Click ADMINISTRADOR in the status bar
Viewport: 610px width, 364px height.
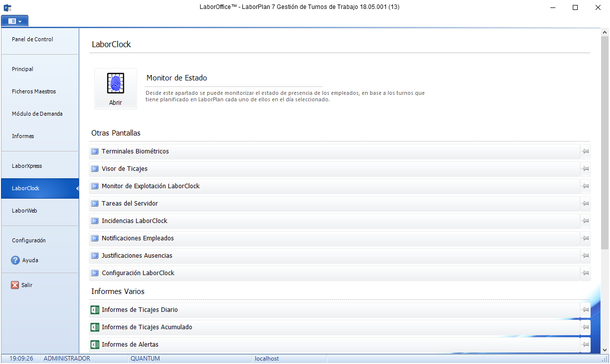tap(67, 359)
